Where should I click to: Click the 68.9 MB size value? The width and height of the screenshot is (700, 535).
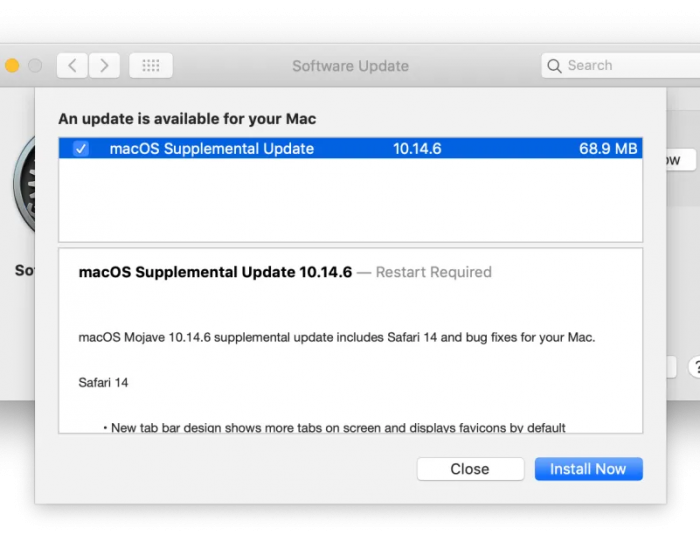(608, 148)
